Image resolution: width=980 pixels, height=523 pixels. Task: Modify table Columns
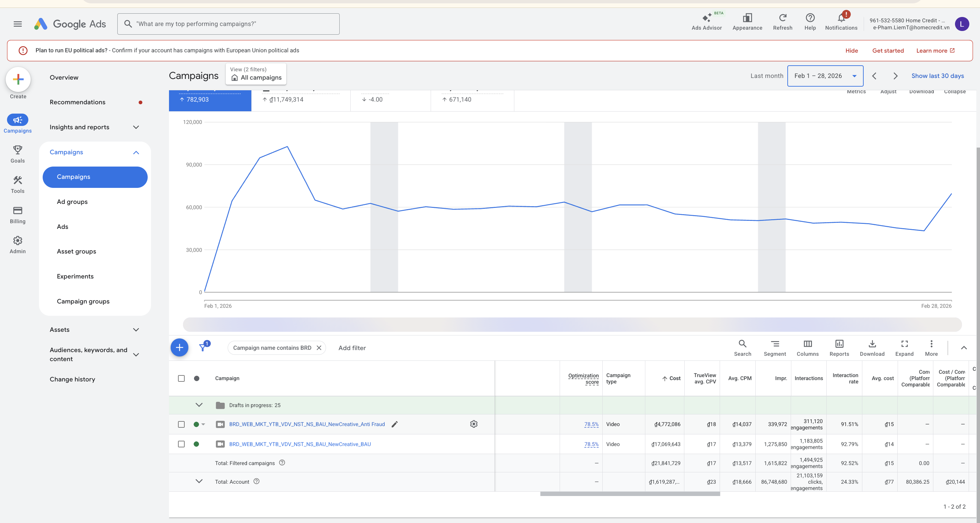[x=807, y=348]
